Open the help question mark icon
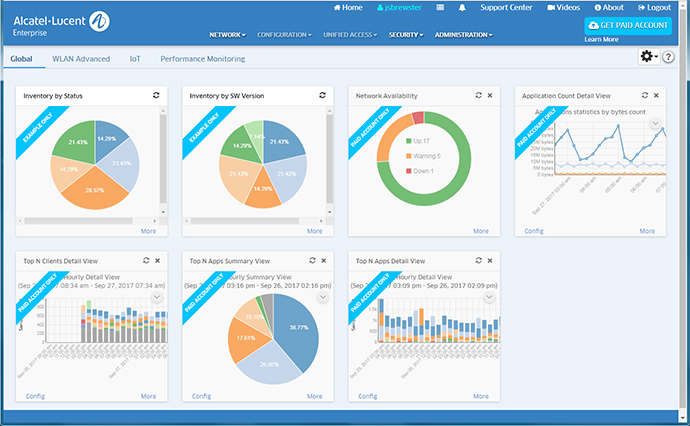 (668, 58)
